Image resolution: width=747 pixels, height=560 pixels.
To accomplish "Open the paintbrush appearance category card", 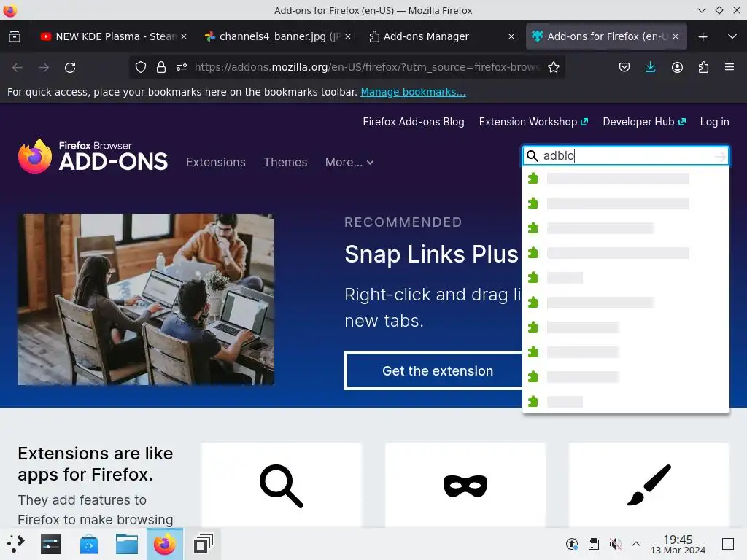I will coord(649,485).
